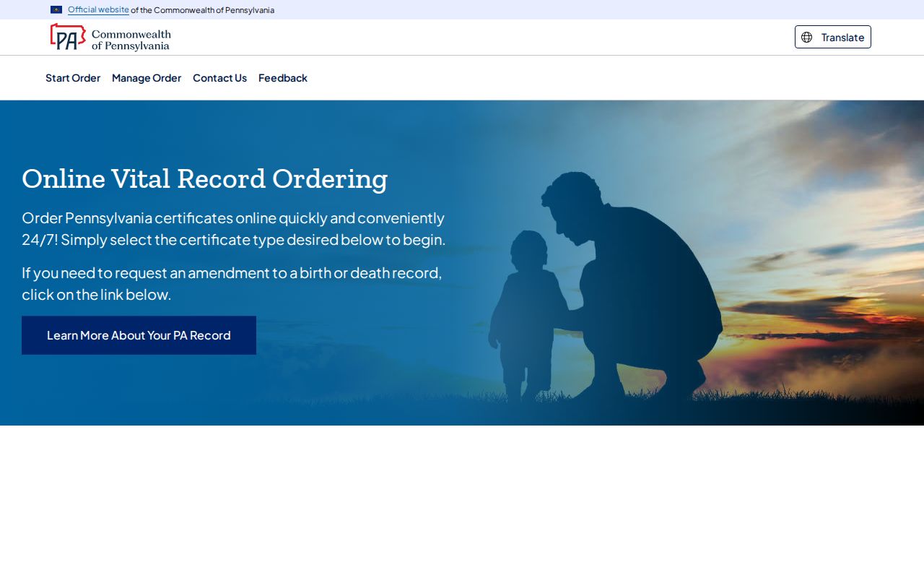The image size is (924, 578).
Task: Click Learn More About Your PA Record
Action: pyautogui.click(x=139, y=335)
